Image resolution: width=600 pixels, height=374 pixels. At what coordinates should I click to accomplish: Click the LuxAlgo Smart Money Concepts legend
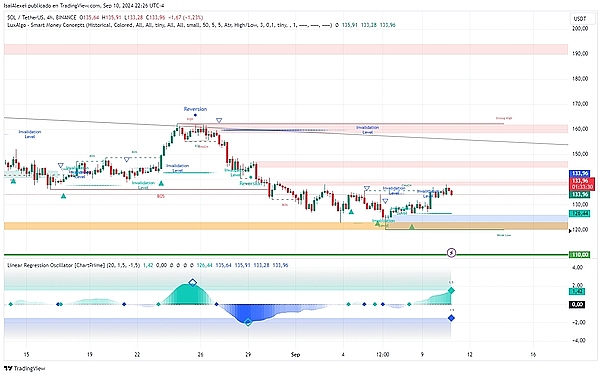(x=169, y=25)
